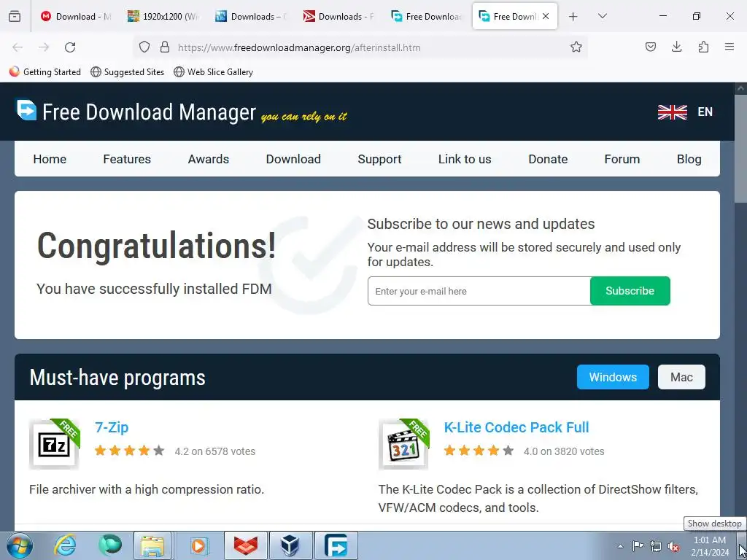Open Home in site navigation

click(x=50, y=159)
